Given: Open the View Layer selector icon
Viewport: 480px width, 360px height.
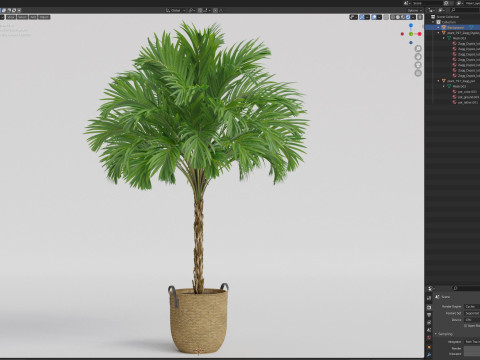Looking at the screenshot, I should point(460,3).
